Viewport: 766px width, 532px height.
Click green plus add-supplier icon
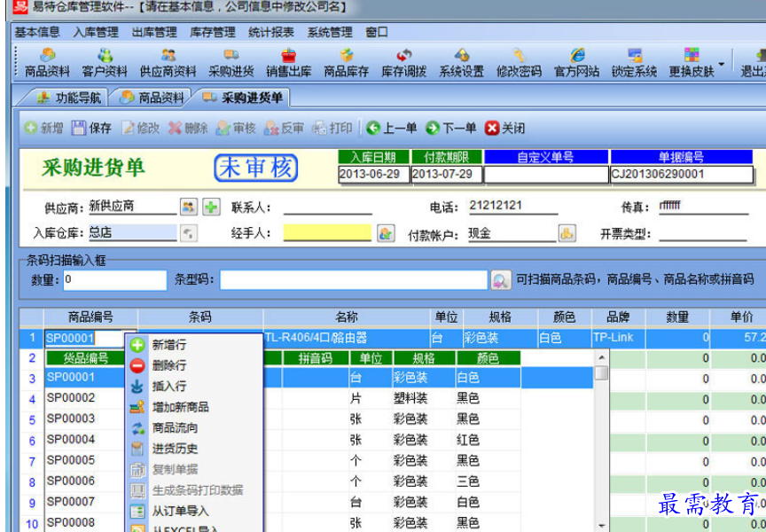tap(211, 207)
